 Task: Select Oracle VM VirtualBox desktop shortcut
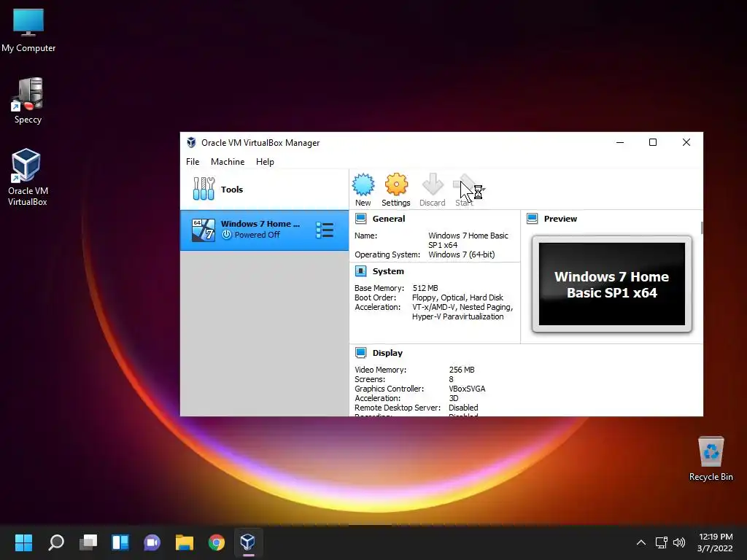pyautogui.click(x=27, y=177)
